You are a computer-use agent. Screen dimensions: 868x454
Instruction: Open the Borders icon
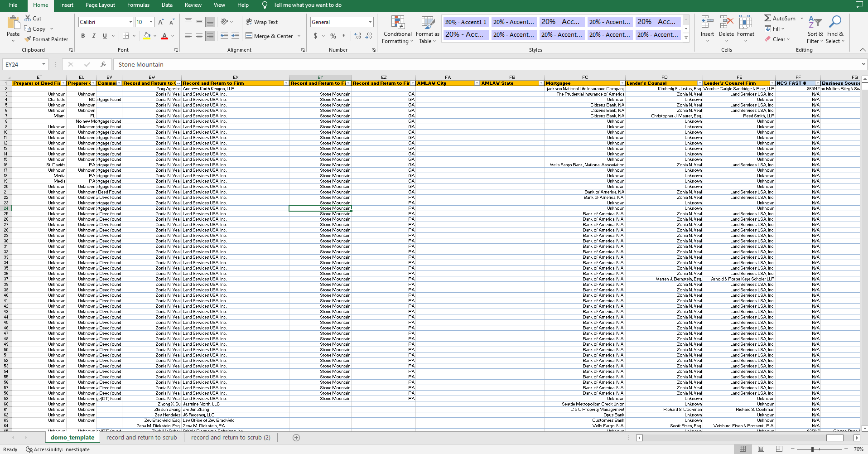(x=126, y=36)
